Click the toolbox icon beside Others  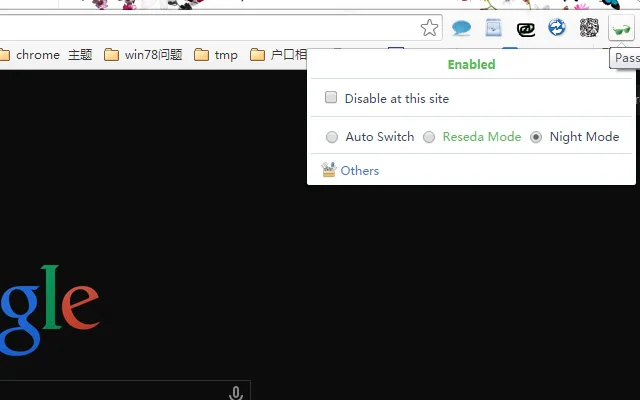click(329, 169)
